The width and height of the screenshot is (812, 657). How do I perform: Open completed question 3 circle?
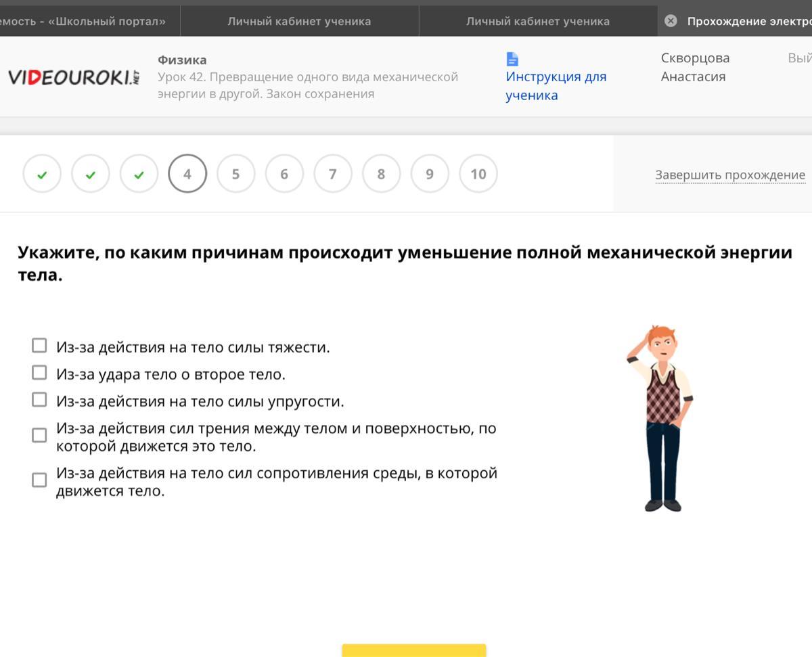click(x=139, y=175)
